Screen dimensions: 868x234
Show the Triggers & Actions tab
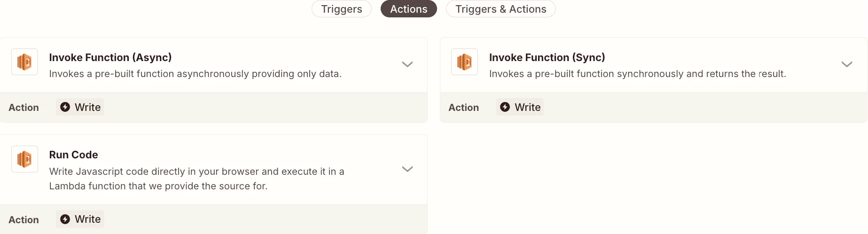(500, 9)
